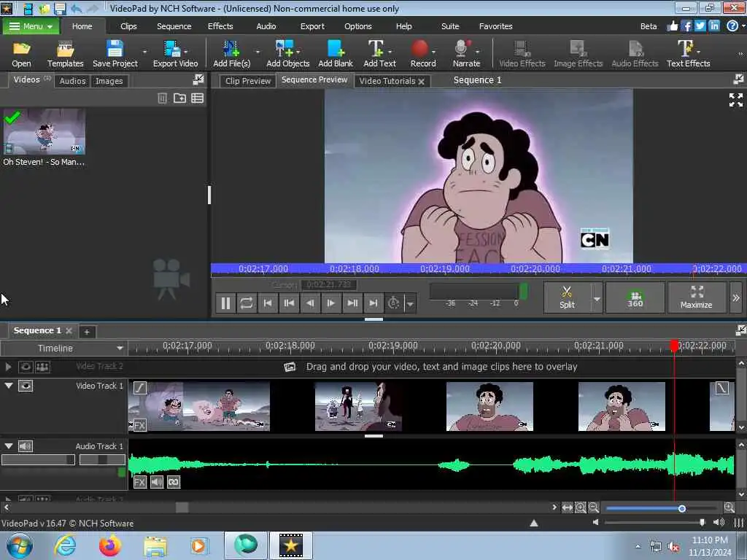Image resolution: width=747 pixels, height=560 pixels.
Task: Click the fade-out transition box on last clip
Action: (x=721, y=388)
